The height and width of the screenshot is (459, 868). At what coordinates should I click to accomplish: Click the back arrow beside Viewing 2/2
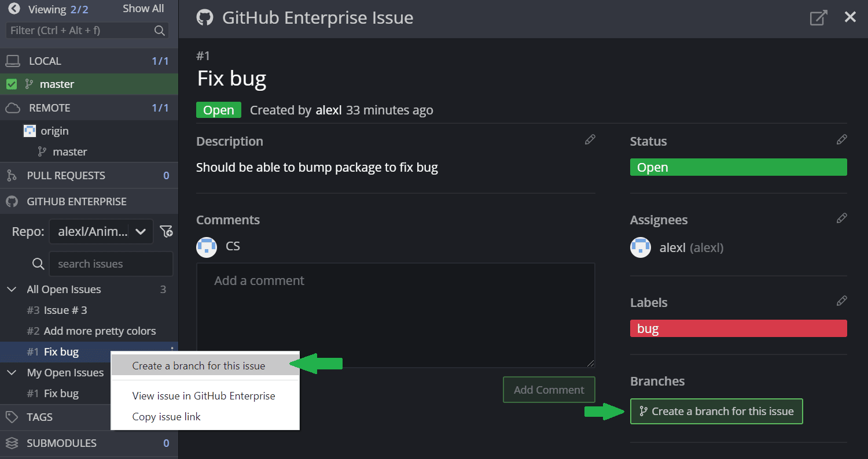[14, 9]
